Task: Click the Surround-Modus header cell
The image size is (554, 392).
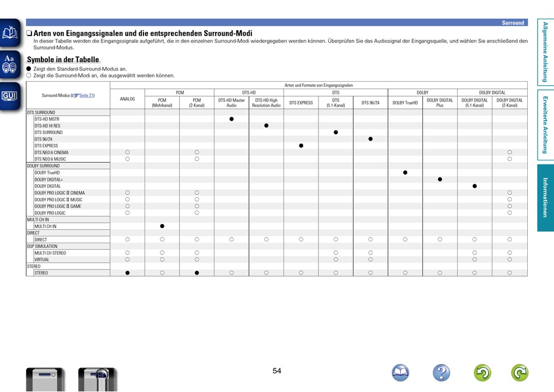Action: click(x=68, y=96)
